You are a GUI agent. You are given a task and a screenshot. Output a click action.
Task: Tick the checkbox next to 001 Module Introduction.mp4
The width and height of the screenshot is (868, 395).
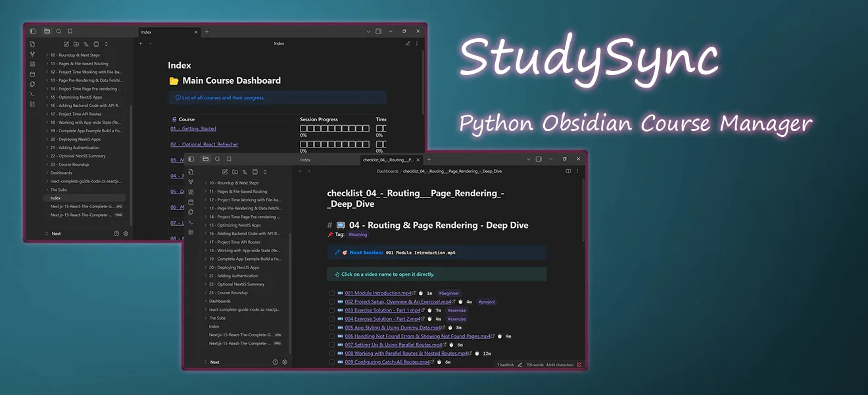pyautogui.click(x=332, y=293)
